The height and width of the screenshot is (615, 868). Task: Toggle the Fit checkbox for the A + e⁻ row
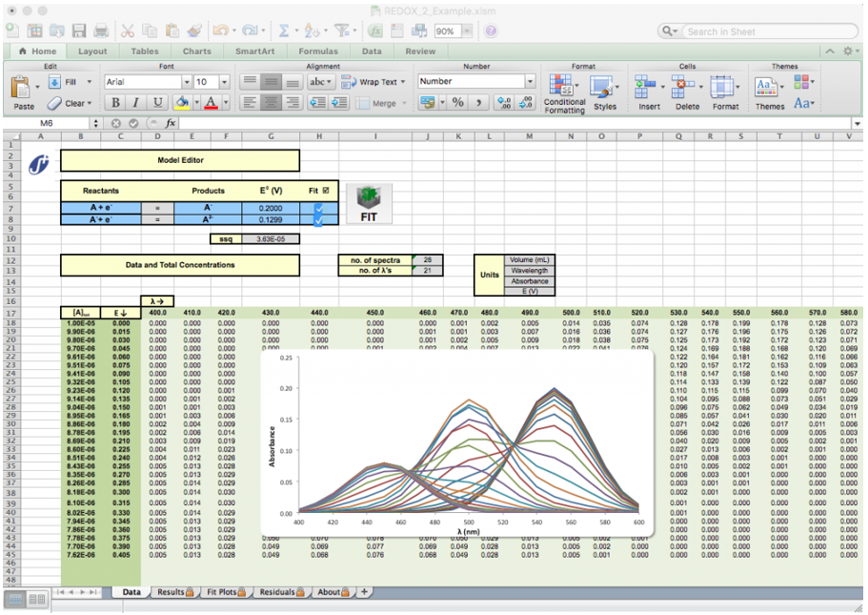point(318,207)
